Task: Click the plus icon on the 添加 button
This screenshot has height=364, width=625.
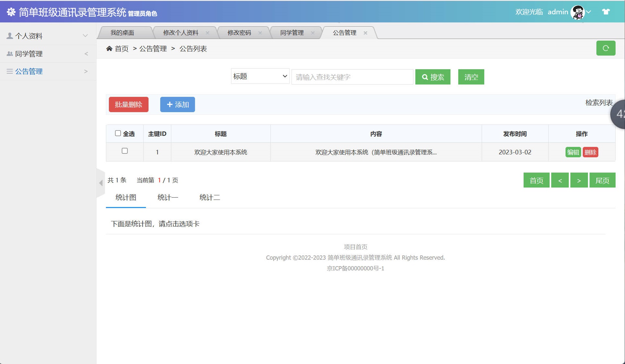Action: [x=170, y=104]
